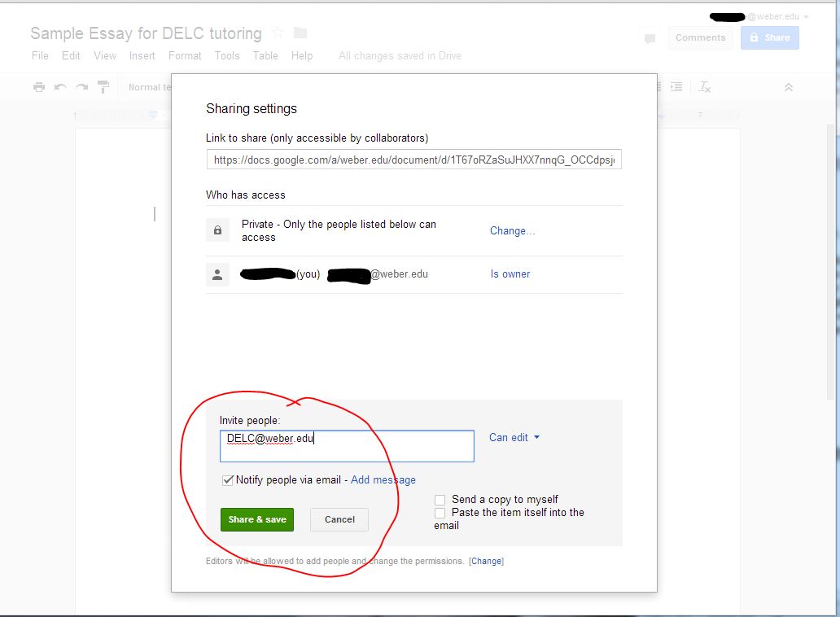Click the print icon in the toolbar
Screen dimensions: 840x617
39,87
